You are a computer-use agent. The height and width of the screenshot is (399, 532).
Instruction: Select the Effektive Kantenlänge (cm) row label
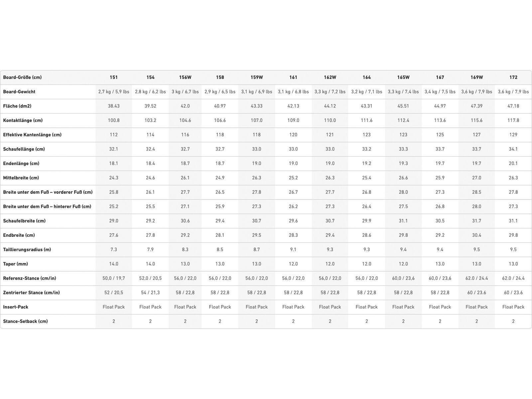(x=32, y=135)
